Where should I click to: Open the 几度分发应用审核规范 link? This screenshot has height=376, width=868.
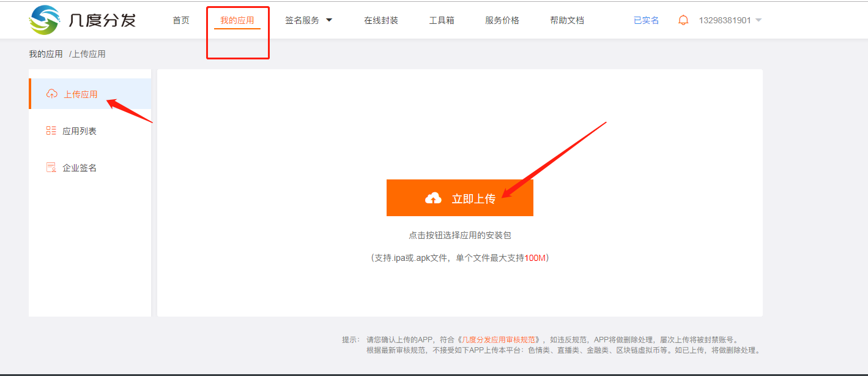point(500,340)
